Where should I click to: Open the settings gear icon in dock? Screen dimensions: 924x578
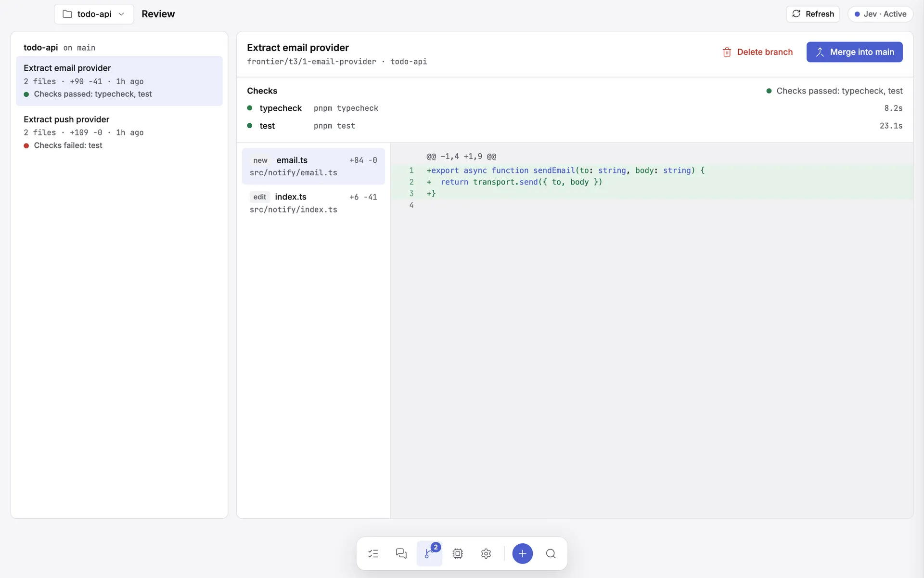pyautogui.click(x=486, y=553)
